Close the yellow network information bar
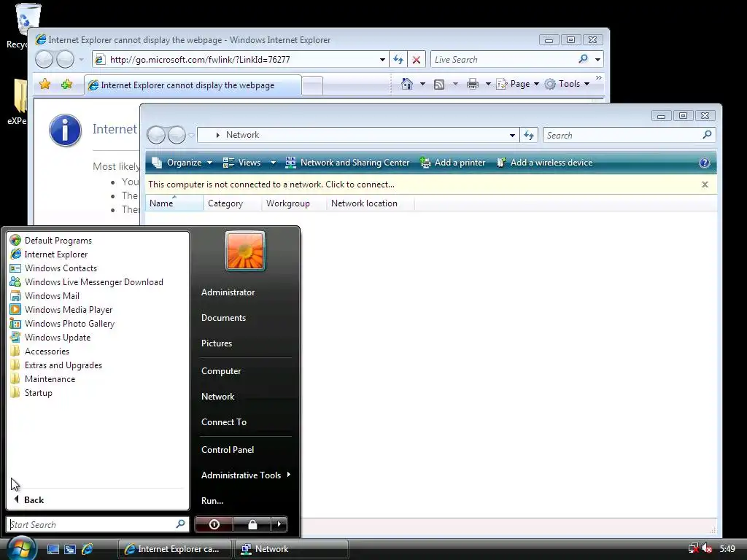 tap(705, 184)
